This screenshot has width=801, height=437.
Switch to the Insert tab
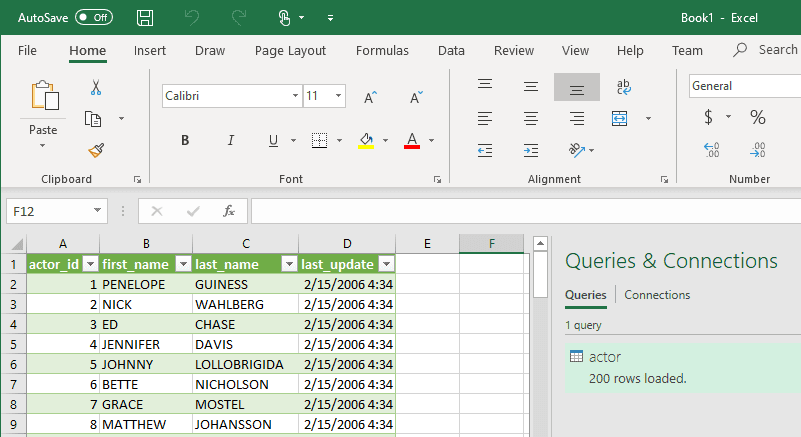tap(150, 50)
